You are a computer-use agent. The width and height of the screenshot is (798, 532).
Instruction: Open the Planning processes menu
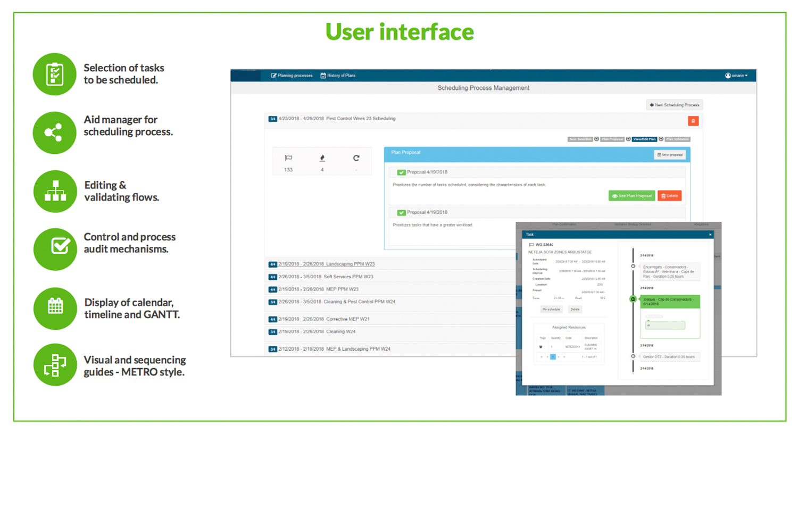pyautogui.click(x=292, y=76)
